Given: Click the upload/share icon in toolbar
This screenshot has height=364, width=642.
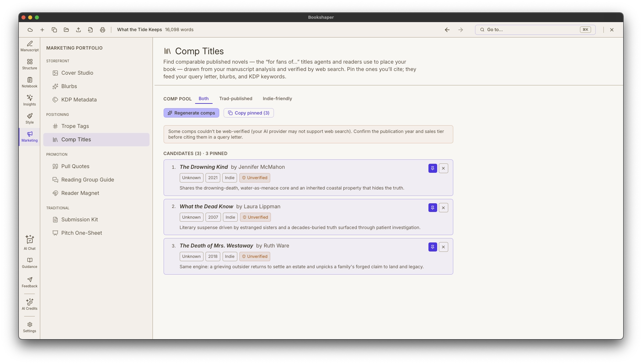Looking at the screenshot, I should [78, 30].
